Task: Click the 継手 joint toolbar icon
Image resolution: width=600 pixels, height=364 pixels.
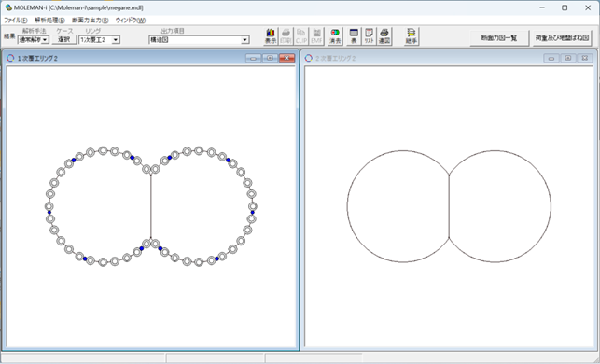Action: click(412, 36)
